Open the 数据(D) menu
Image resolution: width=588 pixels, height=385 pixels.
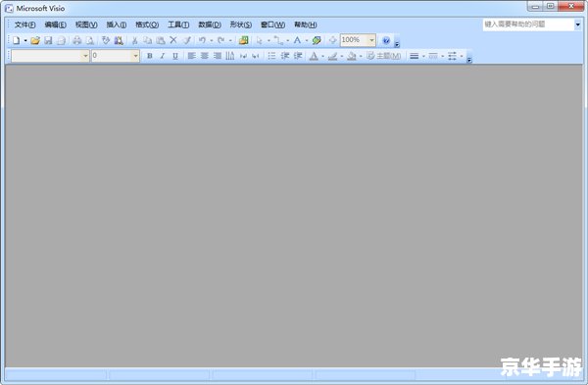[x=210, y=24]
